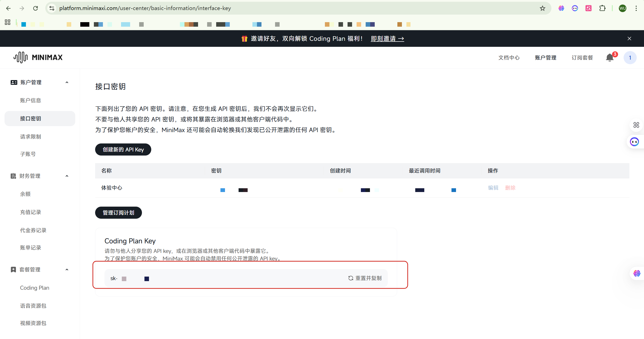The width and height of the screenshot is (644, 339).
Task: Click the 最近调用时间 column header
Action: (x=425, y=171)
